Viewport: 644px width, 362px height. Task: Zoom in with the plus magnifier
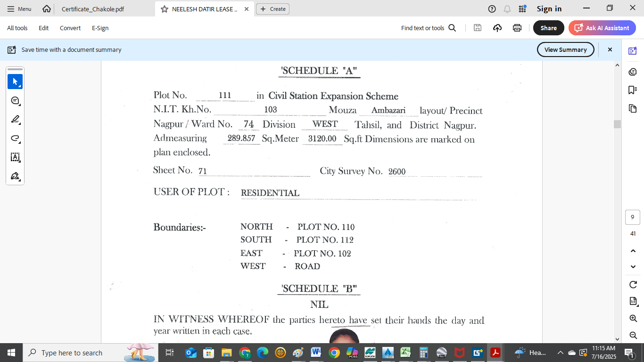(633, 318)
